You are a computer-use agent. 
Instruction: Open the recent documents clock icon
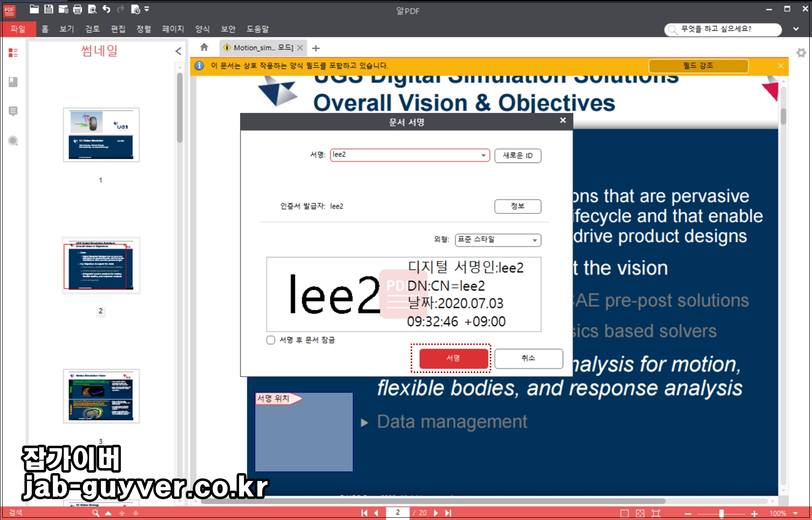[x=135, y=9]
